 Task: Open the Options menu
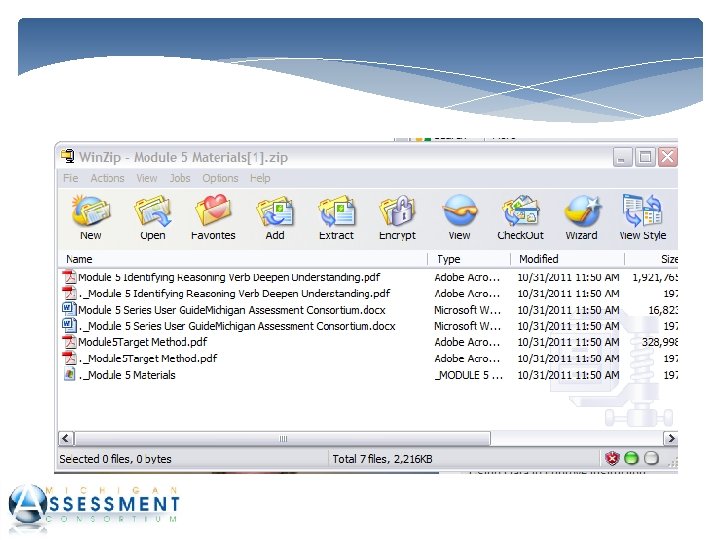[220, 178]
